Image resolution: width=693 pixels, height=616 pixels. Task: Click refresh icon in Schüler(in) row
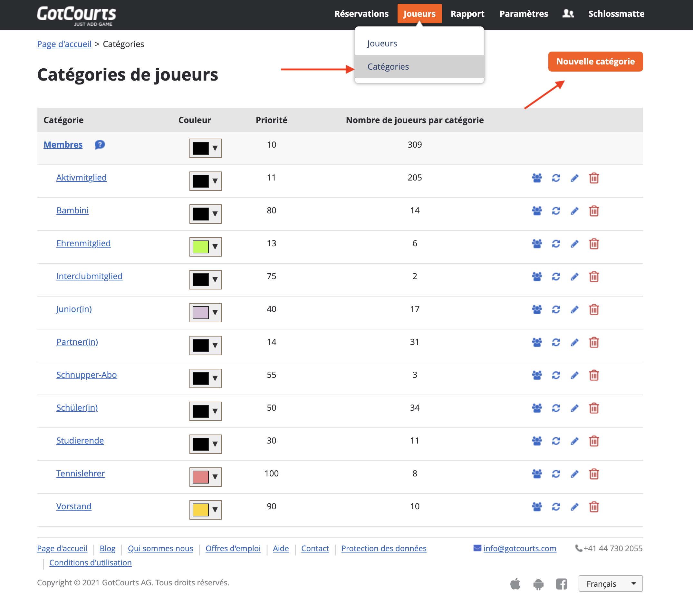pyautogui.click(x=556, y=408)
